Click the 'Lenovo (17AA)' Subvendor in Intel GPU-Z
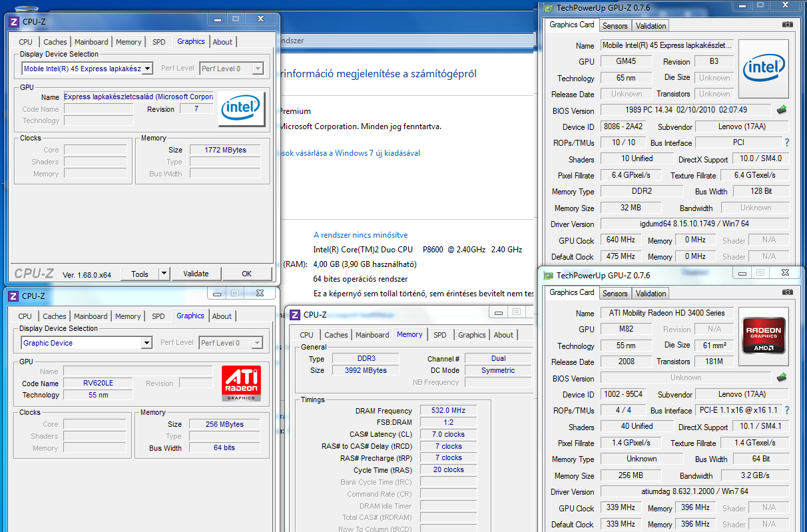807x532 pixels. coord(742,127)
